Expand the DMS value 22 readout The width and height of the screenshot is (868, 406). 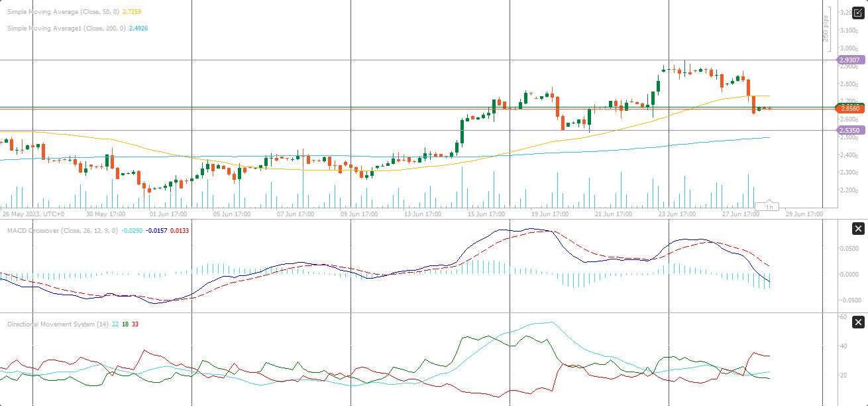pos(114,324)
